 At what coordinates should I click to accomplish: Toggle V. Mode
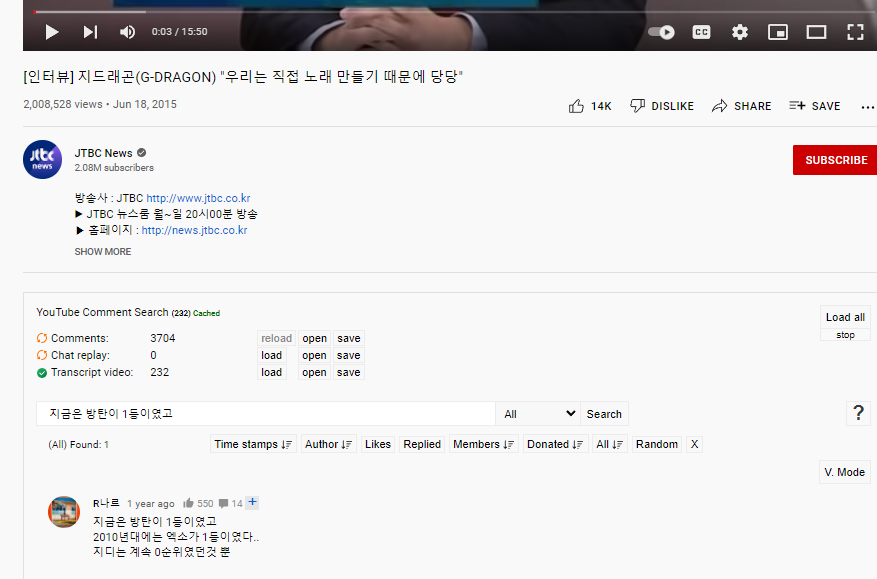(845, 472)
